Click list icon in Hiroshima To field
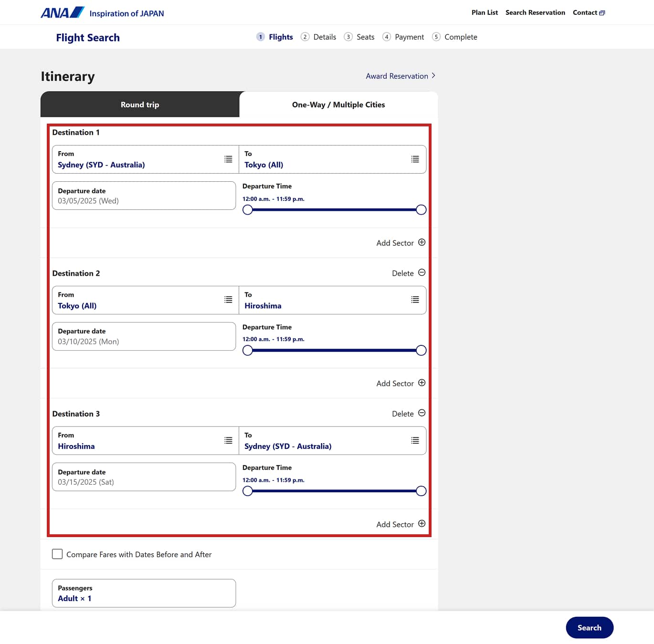Viewport: 654px width, 644px height. point(415,300)
